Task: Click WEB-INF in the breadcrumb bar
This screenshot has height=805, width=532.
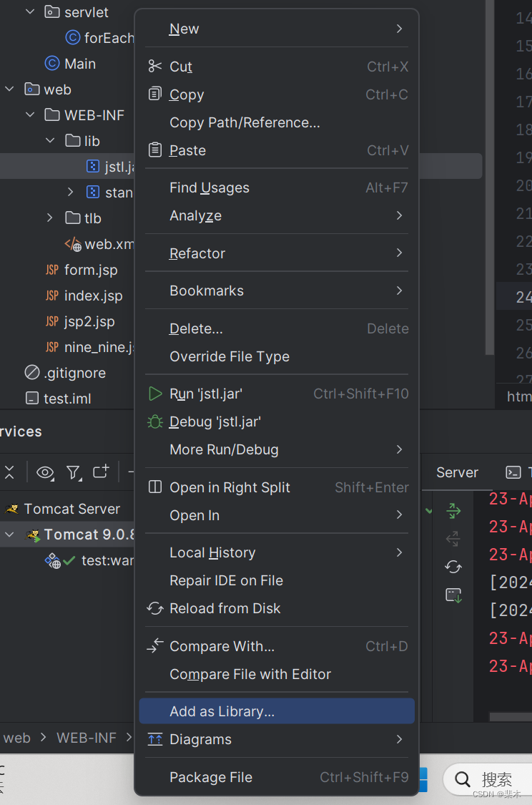Action: point(87,738)
